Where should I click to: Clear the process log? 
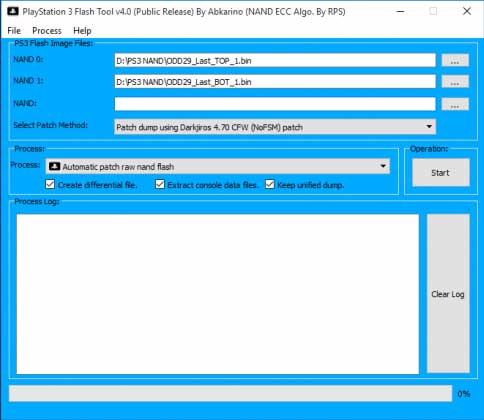448,294
